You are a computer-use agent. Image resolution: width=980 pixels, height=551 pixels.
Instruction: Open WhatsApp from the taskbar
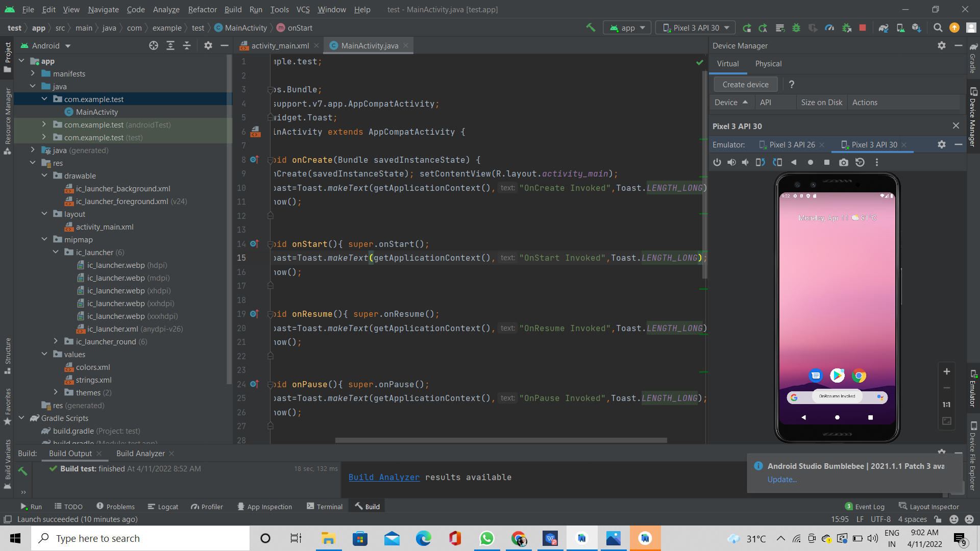pyautogui.click(x=487, y=538)
